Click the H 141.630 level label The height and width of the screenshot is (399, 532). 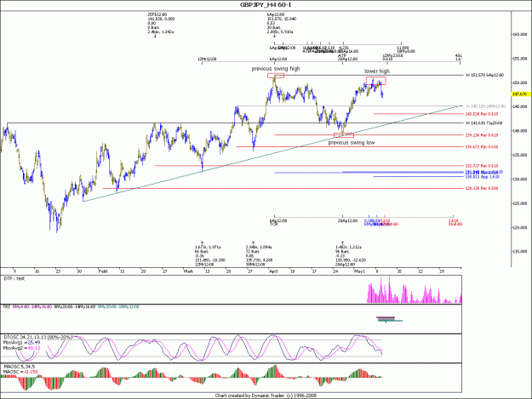pyautogui.click(x=483, y=123)
